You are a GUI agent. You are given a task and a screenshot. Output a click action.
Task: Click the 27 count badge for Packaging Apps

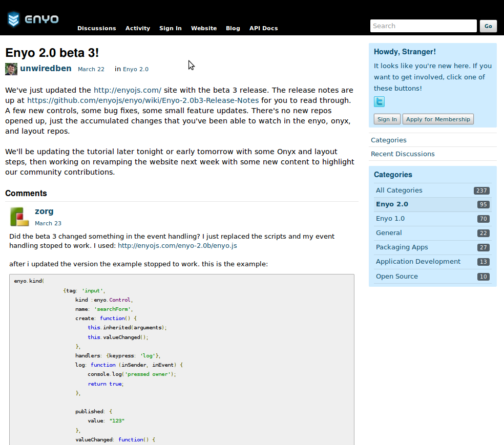pos(484,248)
